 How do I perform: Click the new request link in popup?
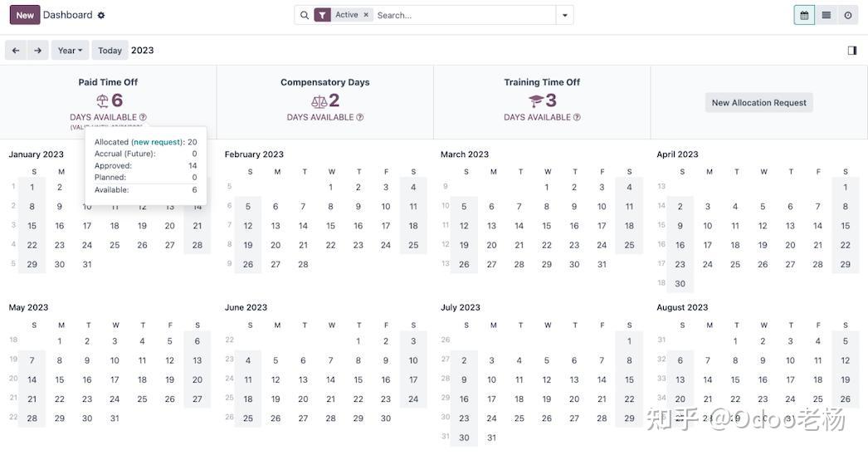click(157, 142)
